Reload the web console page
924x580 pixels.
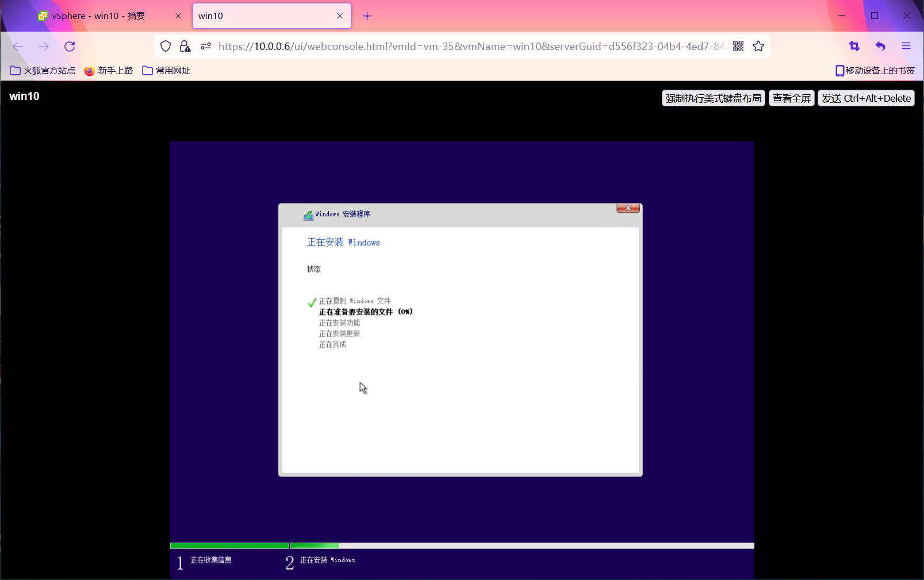click(x=70, y=47)
